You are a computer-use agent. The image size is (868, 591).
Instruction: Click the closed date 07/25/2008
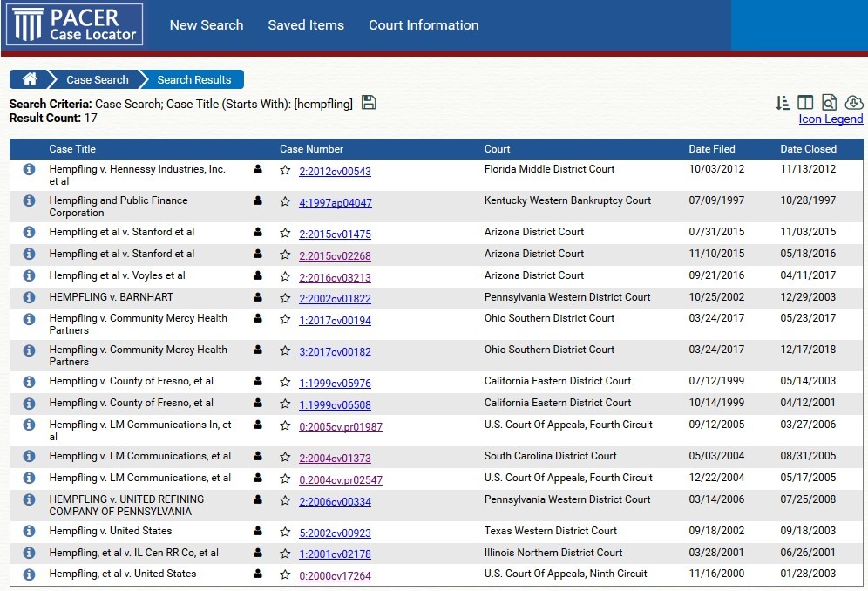pos(808,499)
